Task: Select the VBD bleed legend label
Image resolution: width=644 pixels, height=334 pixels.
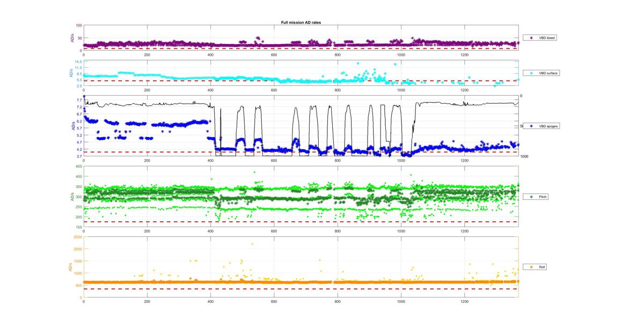Action: [x=547, y=38]
